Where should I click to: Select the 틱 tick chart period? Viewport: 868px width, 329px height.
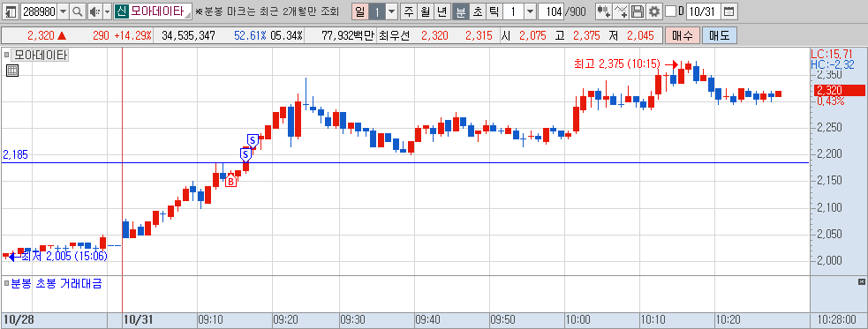coord(494,11)
